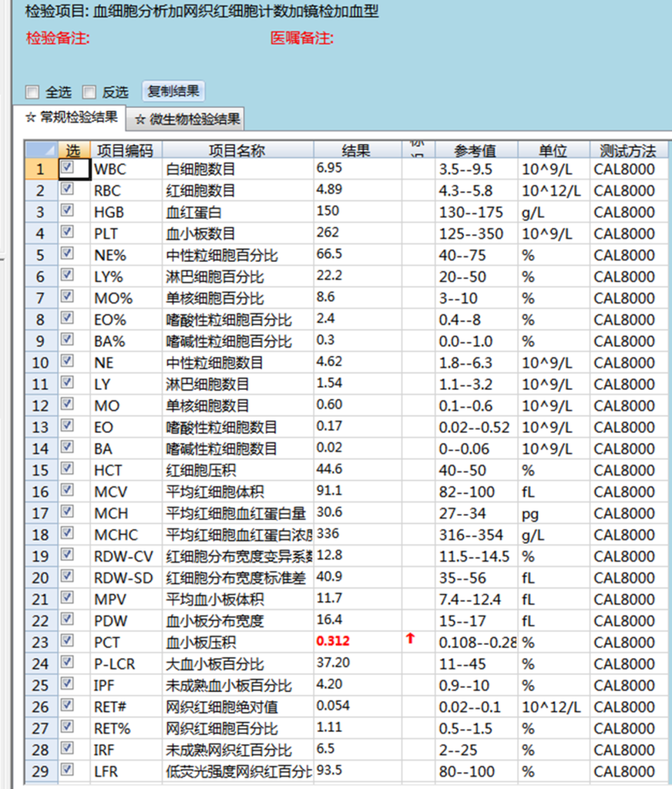
Task: Click the 复制结果 button
Action: point(173,91)
